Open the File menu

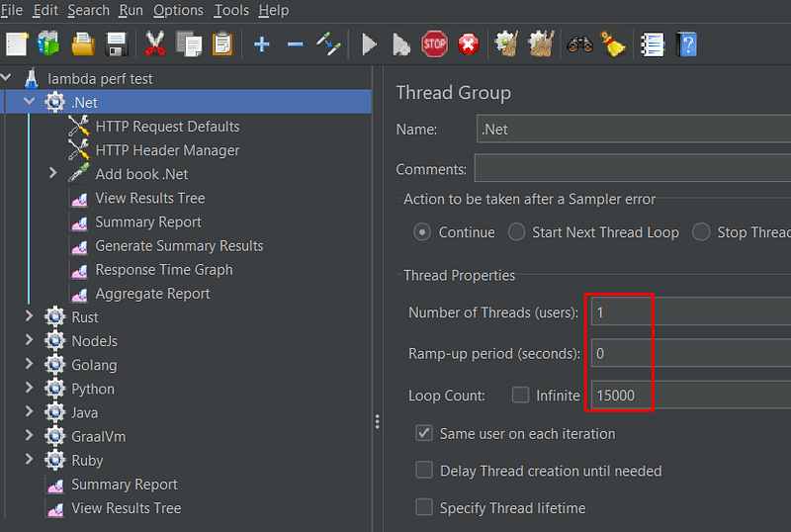click(x=12, y=10)
